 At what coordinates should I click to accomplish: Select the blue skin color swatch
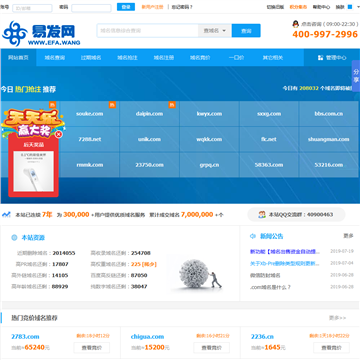pos(350,7)
